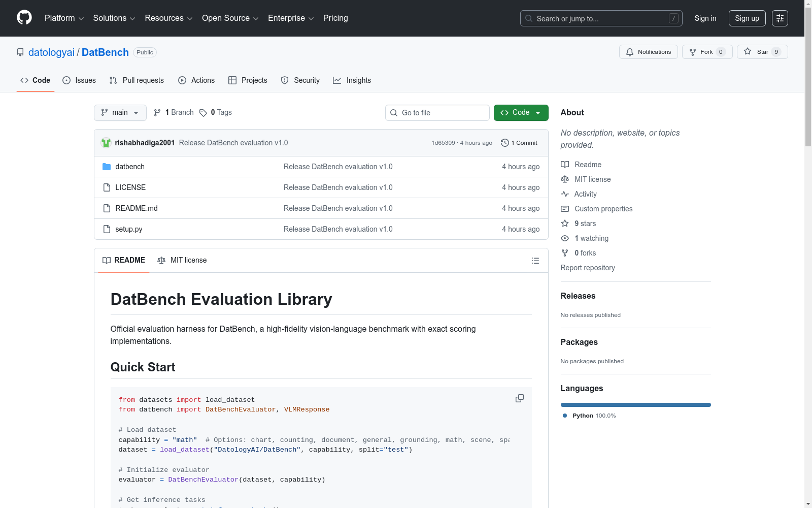The height and width of the screenshot is (508, 812).
Task: Click the repository icon beside datologyai
Action: point(20,52)
